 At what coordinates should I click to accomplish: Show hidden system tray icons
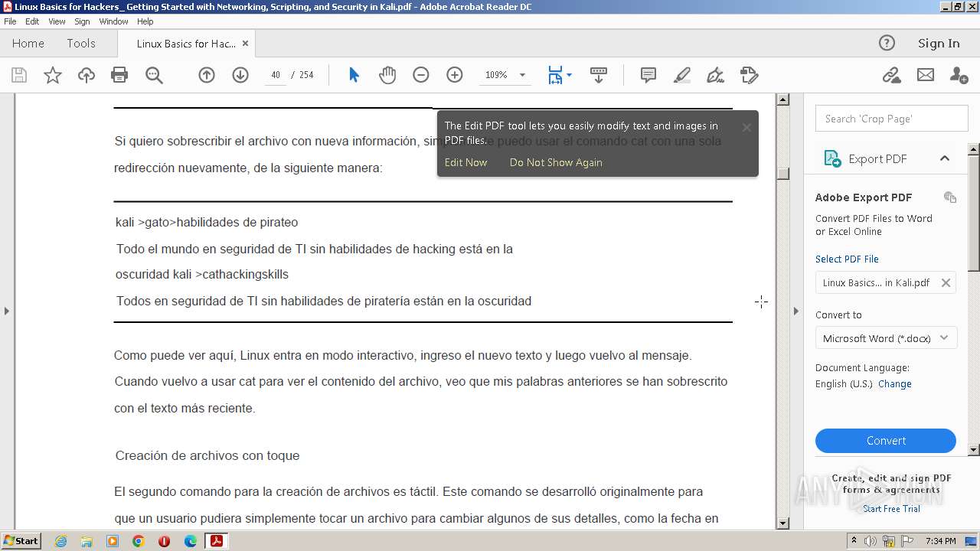(854, 541)
